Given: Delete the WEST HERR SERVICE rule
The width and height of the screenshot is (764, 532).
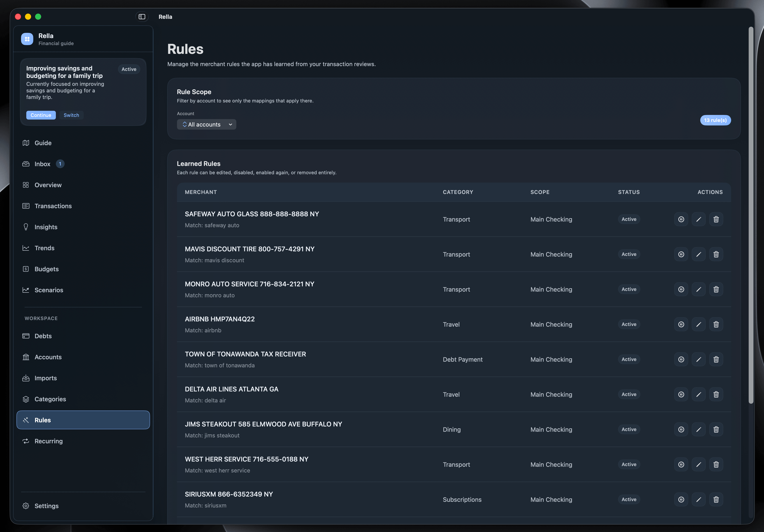Looking at the screenshot, I should tap(716, 465).
